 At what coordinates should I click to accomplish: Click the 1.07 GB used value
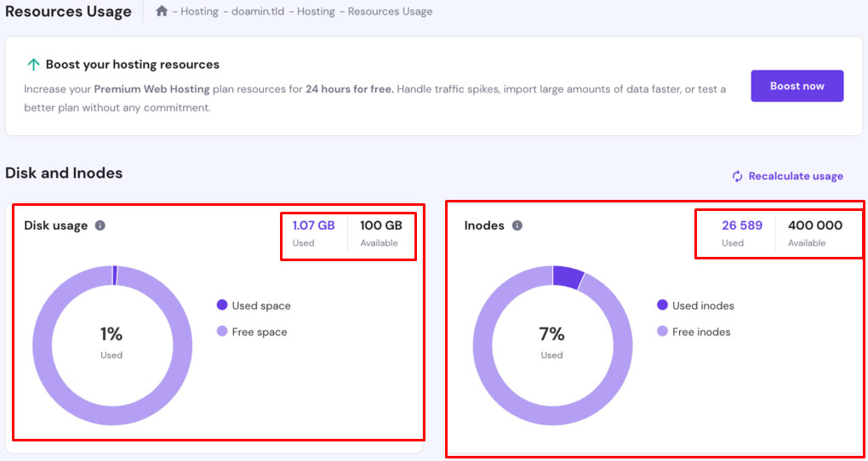(313, 225)
